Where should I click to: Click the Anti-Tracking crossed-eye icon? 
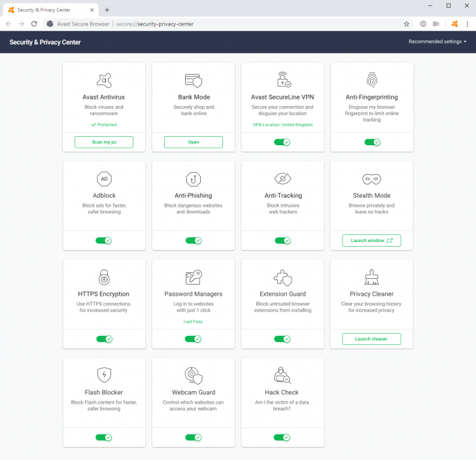(282, 179)
